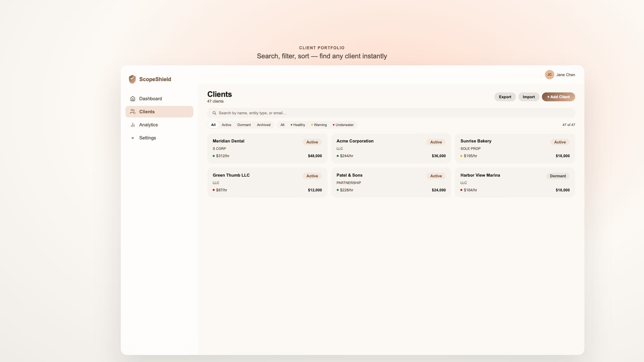This screenshot has width=644, height=362.
Task: Go to the Dashboard page
Action: [150, 99]
